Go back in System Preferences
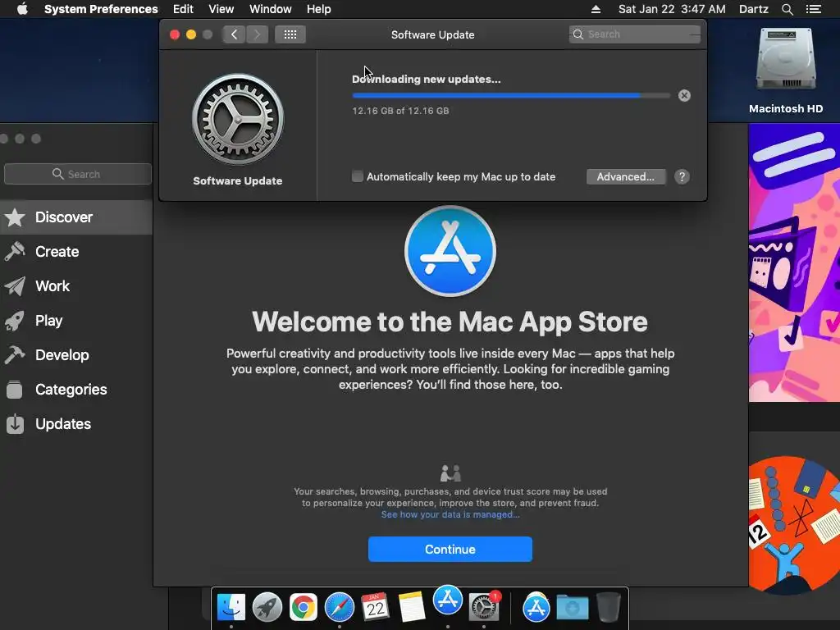 (x=234, y=34)
